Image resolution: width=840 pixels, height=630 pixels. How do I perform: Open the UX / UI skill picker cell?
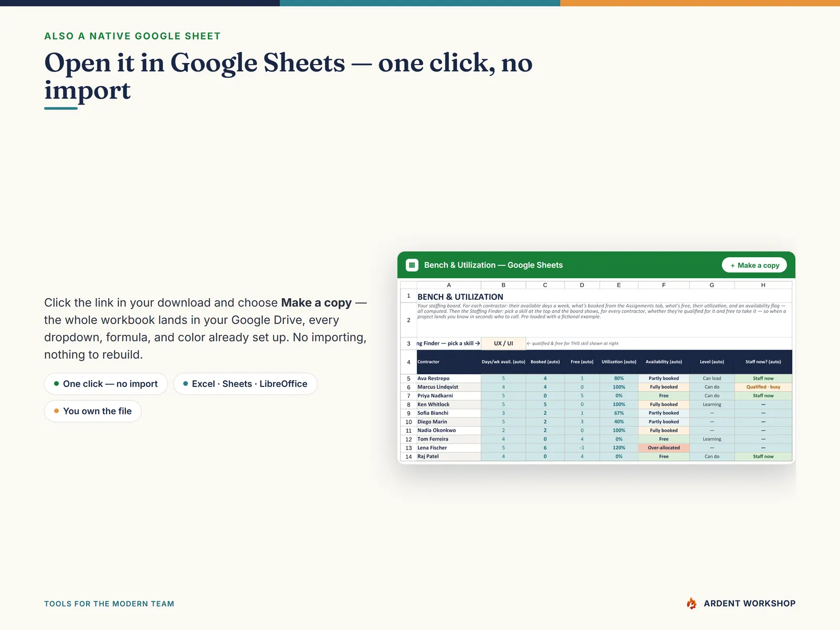[503, 343]
